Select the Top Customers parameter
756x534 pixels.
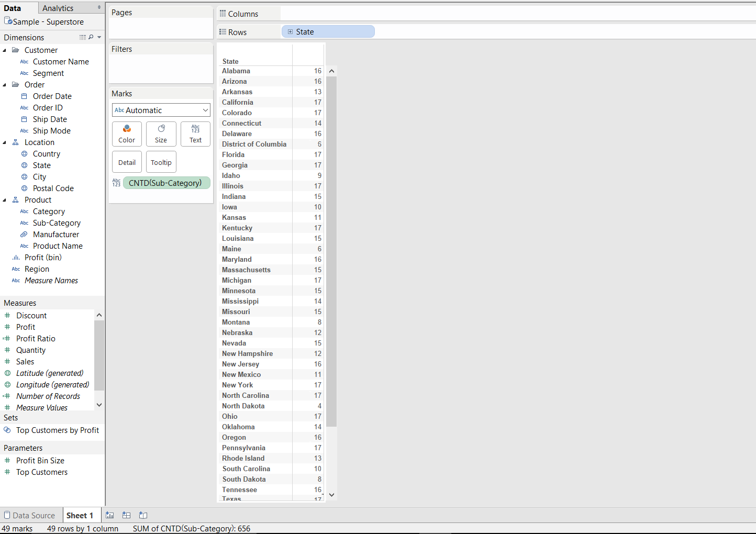42,472
